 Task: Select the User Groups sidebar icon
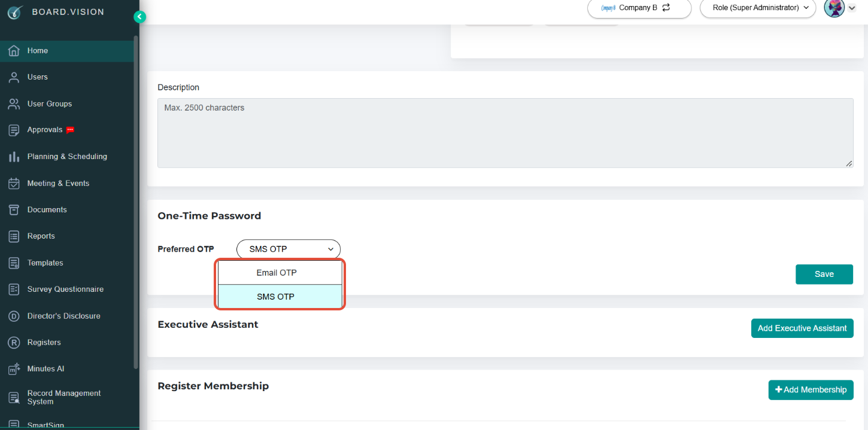click(x=14, y=104)
